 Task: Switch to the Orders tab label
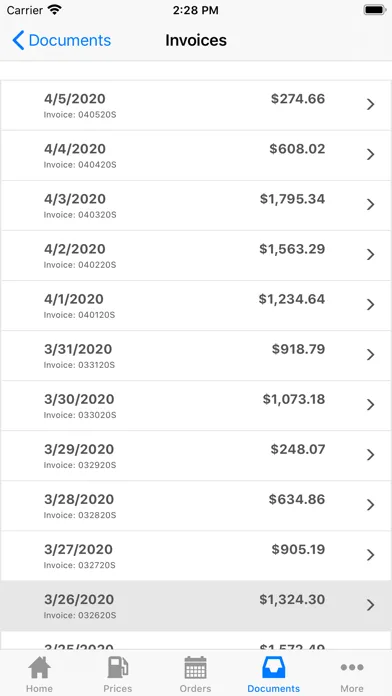coord(195,688)
